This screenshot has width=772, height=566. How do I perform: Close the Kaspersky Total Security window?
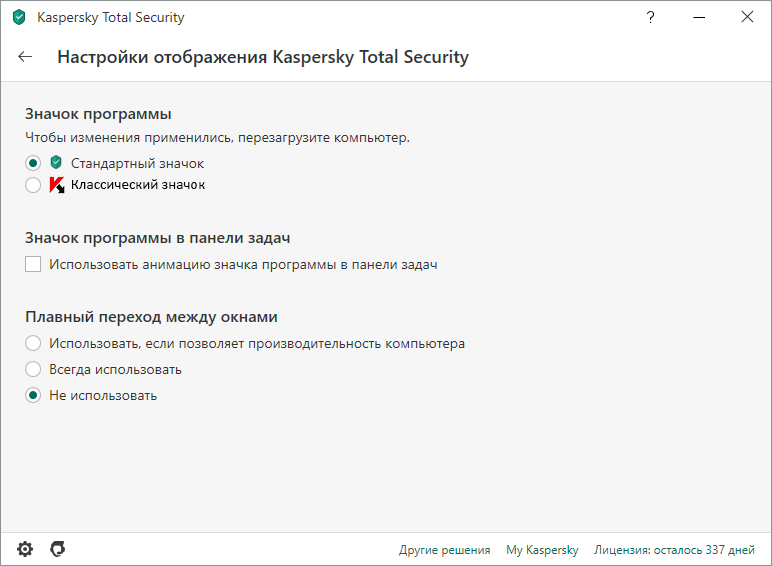tap(747, 18)
